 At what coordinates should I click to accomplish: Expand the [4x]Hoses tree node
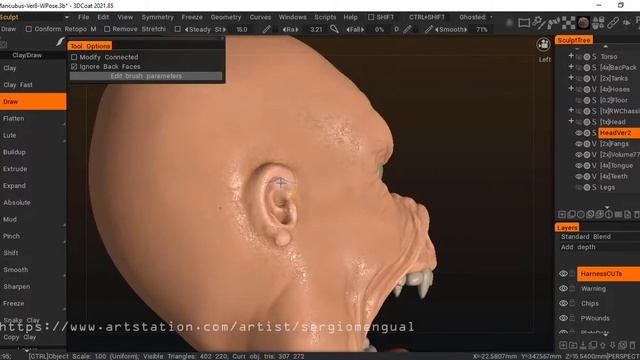571,89
